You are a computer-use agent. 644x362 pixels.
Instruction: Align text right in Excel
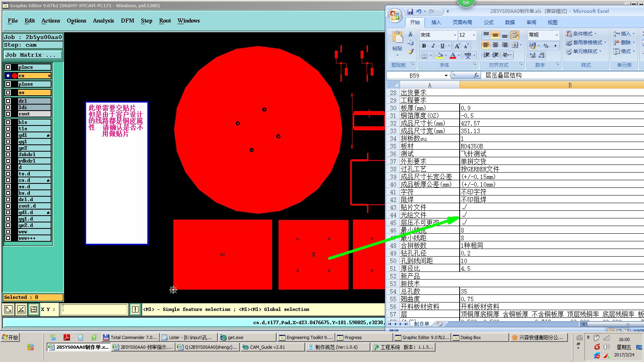504,45
